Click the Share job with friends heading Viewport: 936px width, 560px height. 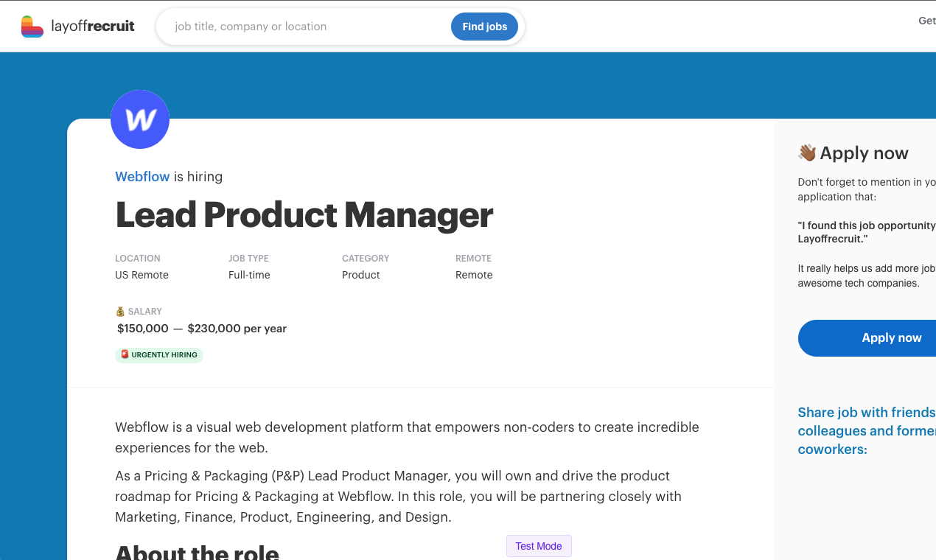click(x=867, y=431)
